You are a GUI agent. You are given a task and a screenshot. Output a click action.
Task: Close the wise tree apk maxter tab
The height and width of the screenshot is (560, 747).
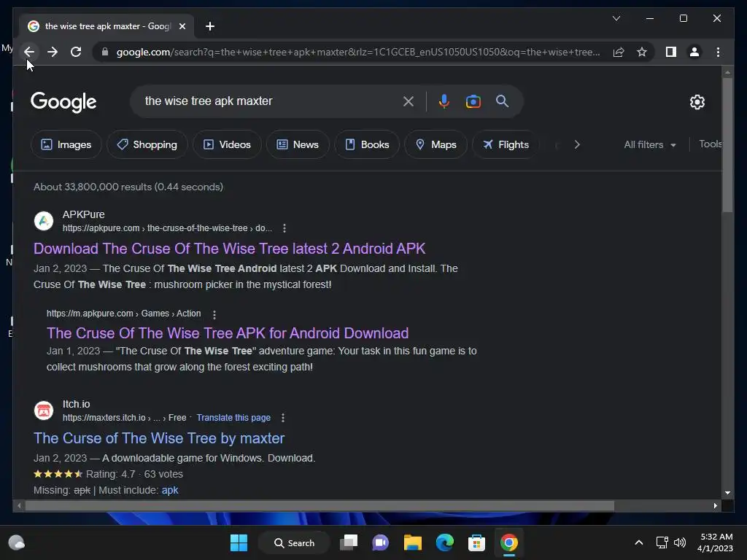(182, 26)
